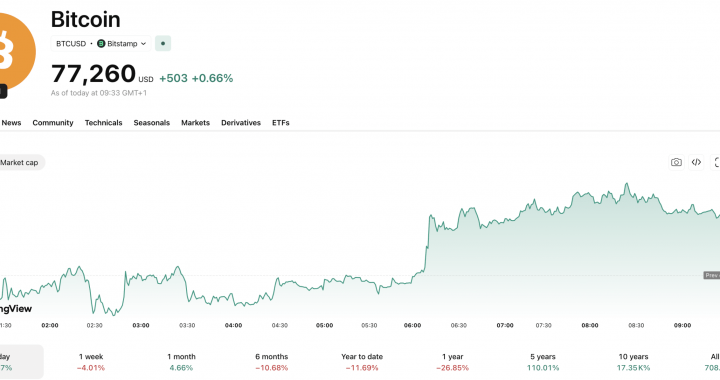Image resolution: width=720 pixels, height=380 pixels.
Task: Click the 06:00 time axis label
Action: click(x=412, y=325)
